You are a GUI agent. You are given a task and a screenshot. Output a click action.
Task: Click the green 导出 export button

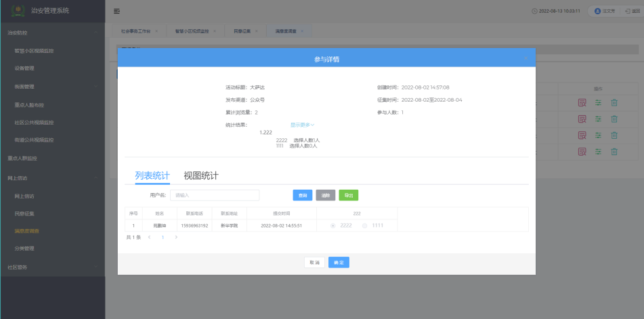click(348, 195)
